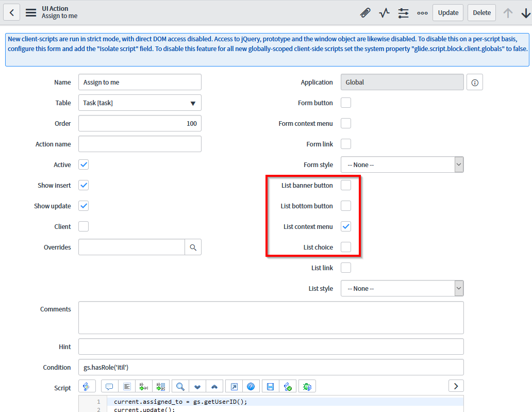Check script syntax with the checkmark icon
This screenshot has height=412, width=532.
pos(288,386)
